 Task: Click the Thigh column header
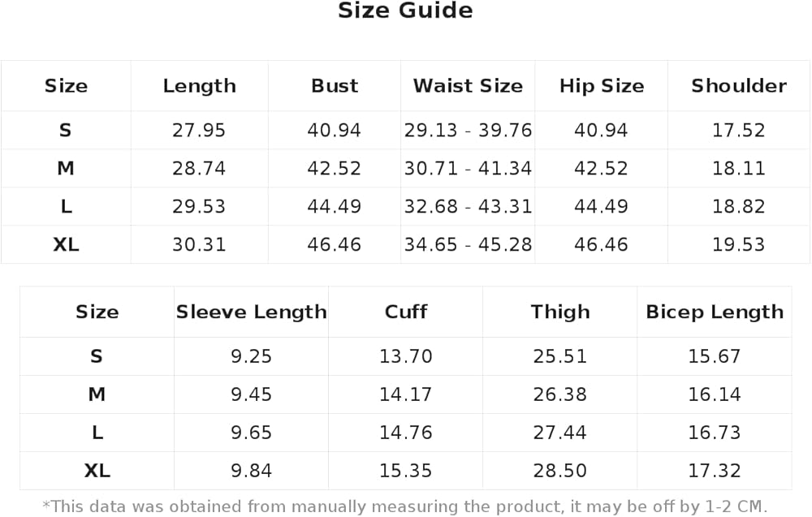pyautogui.click(x=559, y=312)
